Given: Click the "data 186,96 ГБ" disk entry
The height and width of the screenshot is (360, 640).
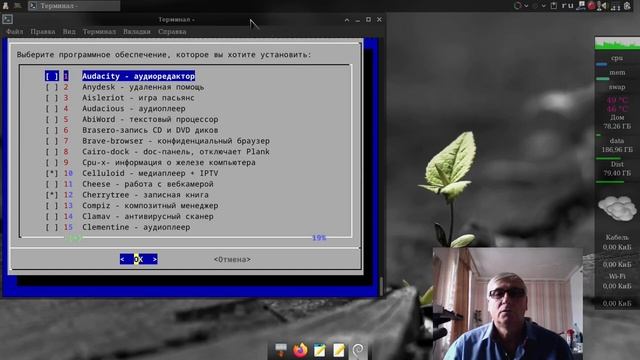Looking at the screenshot, I should click(x=617, y=145).
